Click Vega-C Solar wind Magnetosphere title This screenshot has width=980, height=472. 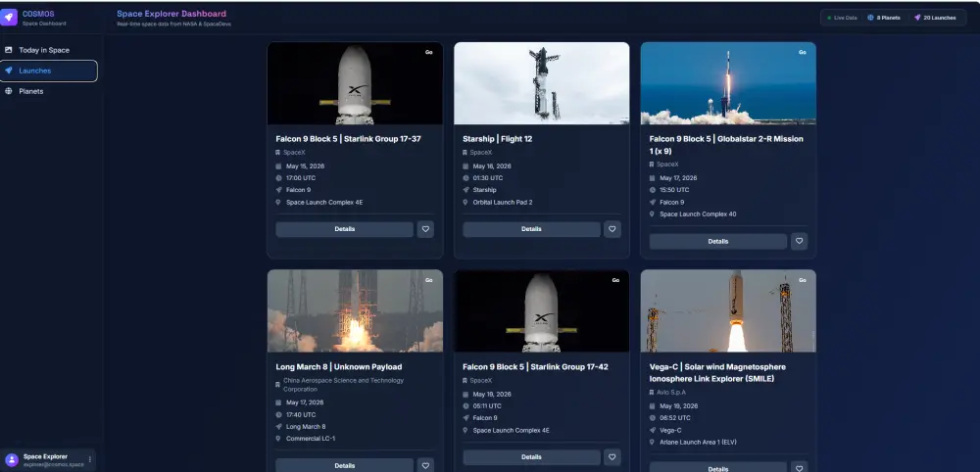[717, 373]
